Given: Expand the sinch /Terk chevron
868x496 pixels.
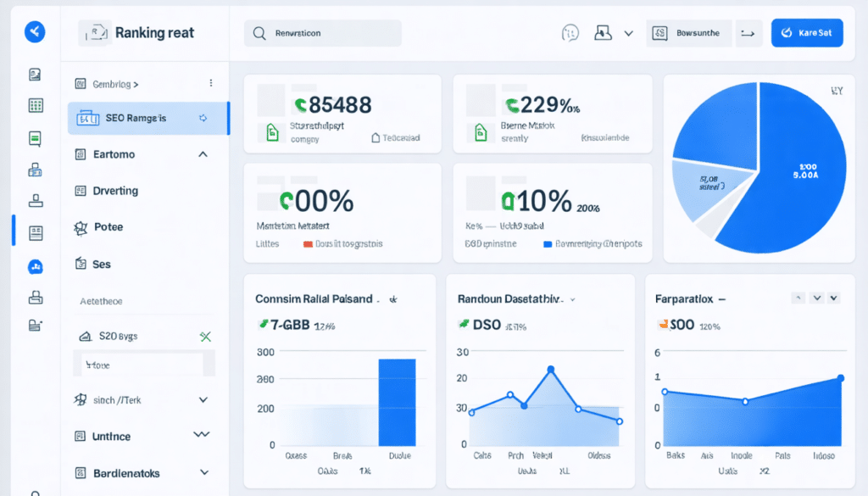Looking at the screenshot, I should point(203,399).
